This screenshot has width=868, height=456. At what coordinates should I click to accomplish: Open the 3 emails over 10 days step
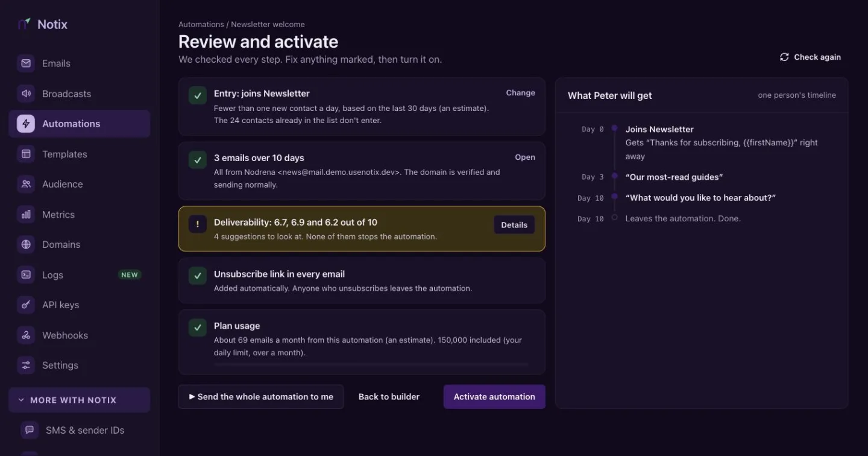click(x=525, y=157)
